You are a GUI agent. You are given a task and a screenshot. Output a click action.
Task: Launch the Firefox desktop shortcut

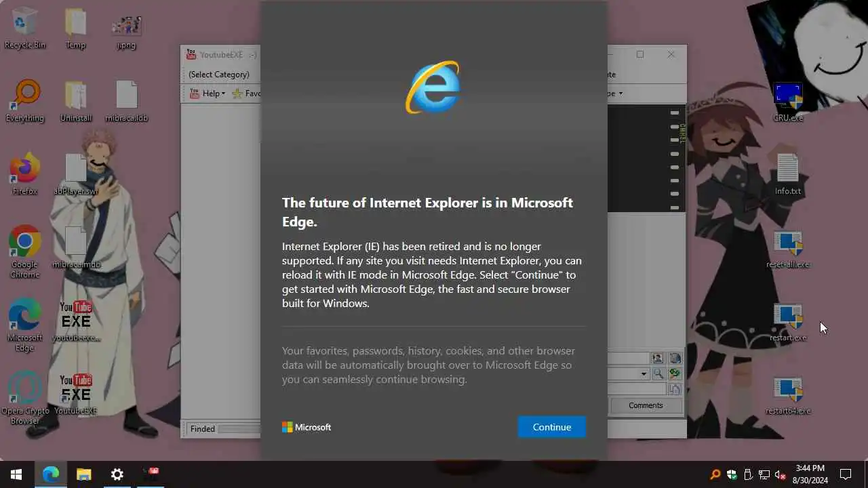(25, 175)
